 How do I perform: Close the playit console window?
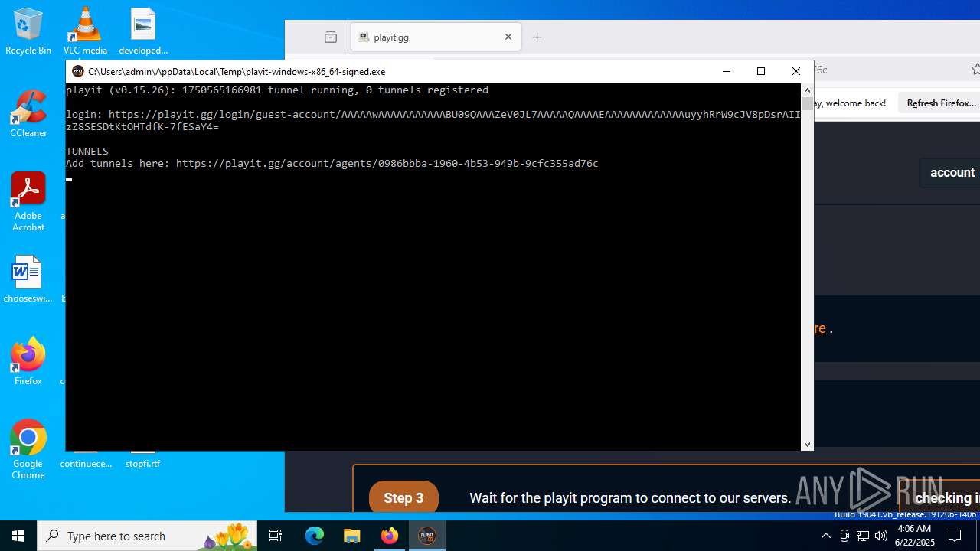(796, 71)
